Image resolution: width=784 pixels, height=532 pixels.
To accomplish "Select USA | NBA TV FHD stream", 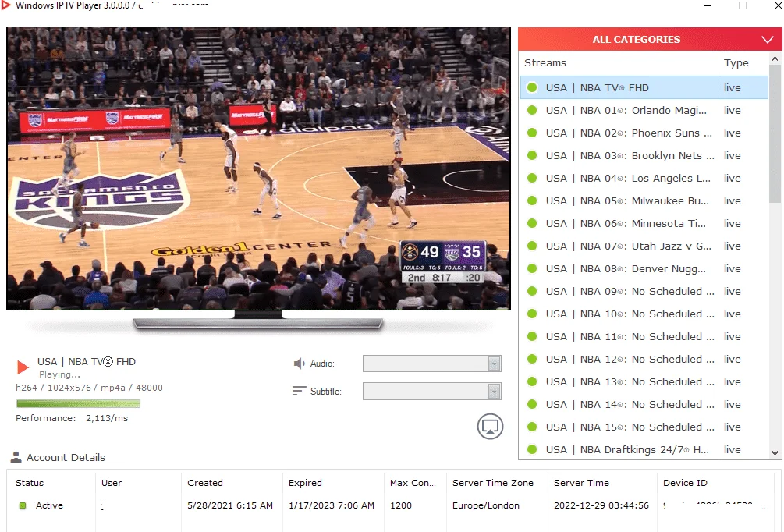I will coord(644,87).
